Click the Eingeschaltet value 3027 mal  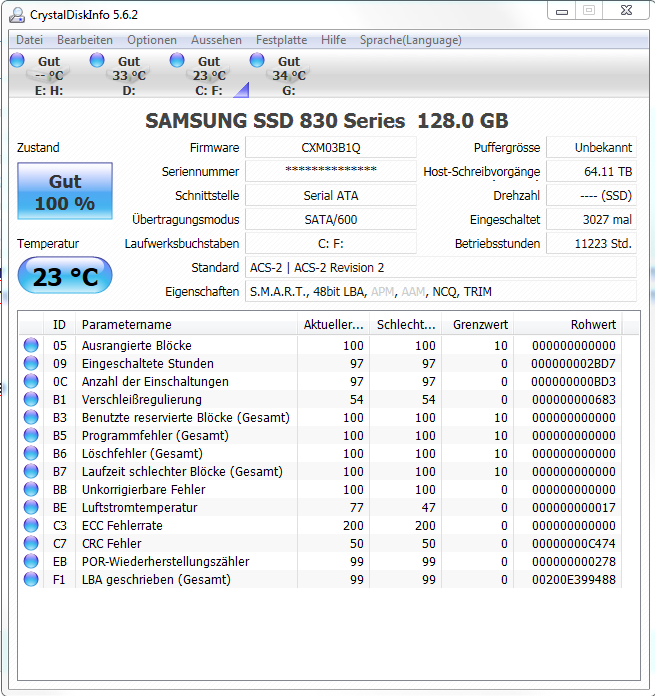pyautogui.click(x=591, y=219)
